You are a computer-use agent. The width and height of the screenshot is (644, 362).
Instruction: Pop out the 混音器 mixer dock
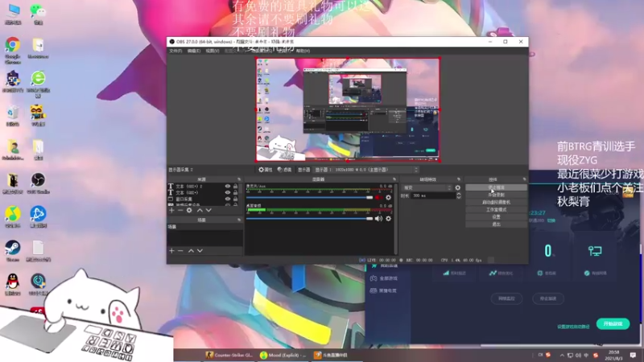click(x=394, y=179)
